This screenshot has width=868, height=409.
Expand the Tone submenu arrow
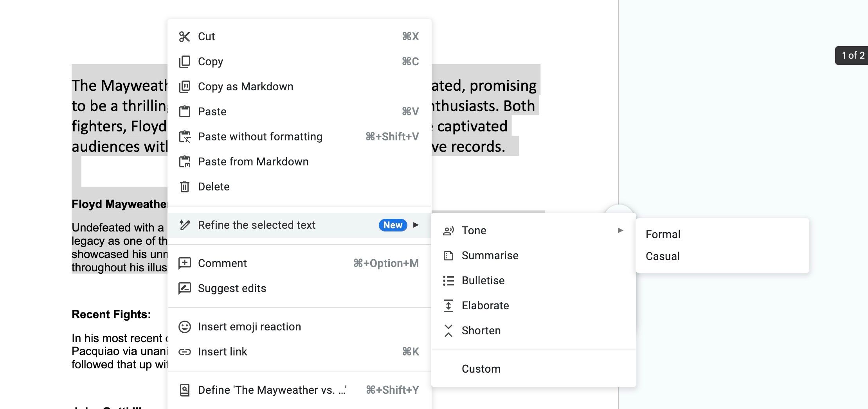[x=620, y=230]
